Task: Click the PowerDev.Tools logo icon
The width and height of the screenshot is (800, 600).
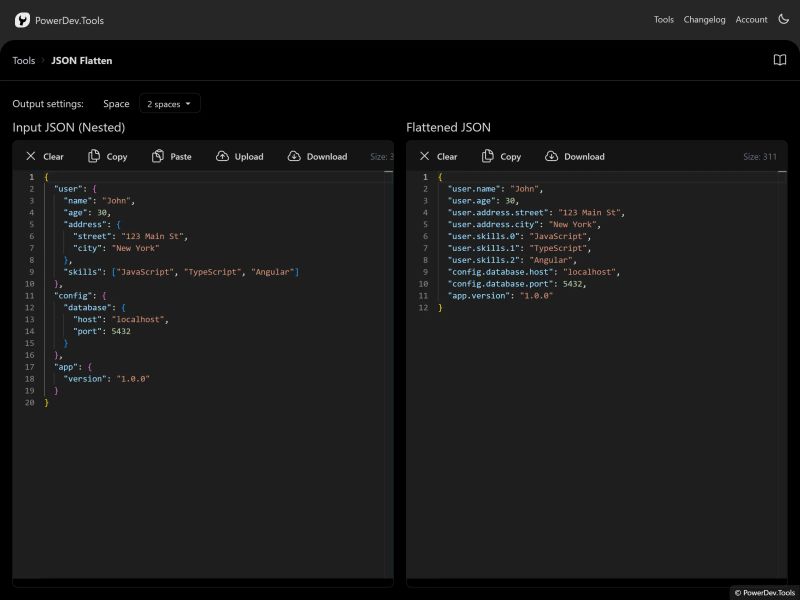Action: [x=20, y=19]
